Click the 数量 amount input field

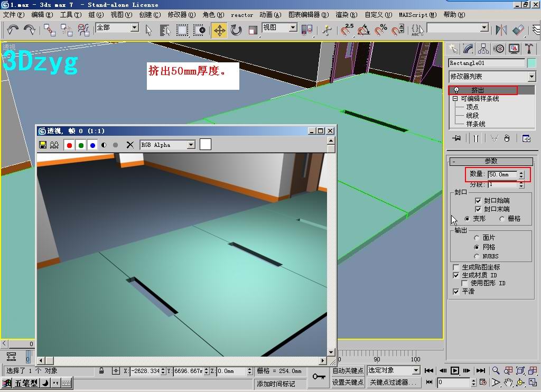point(503,175)
